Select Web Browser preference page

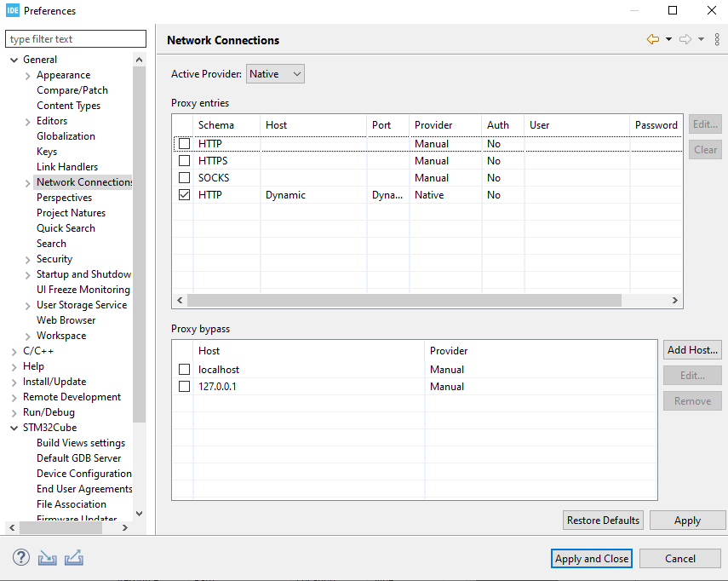coord(66,320)
